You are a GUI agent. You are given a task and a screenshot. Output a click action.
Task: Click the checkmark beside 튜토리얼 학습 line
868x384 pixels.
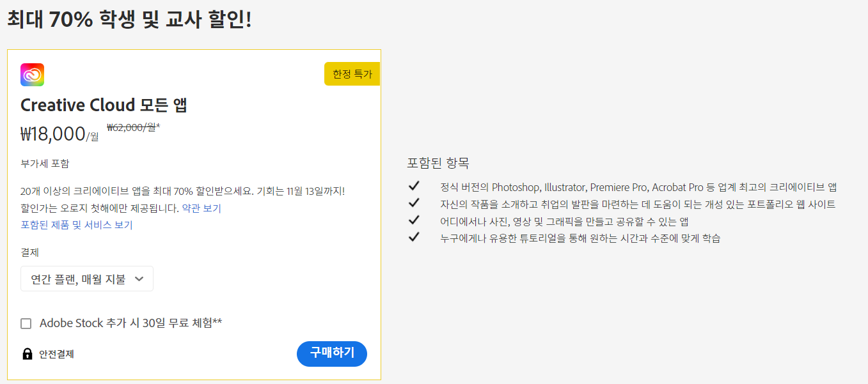[x=414, y=238]
